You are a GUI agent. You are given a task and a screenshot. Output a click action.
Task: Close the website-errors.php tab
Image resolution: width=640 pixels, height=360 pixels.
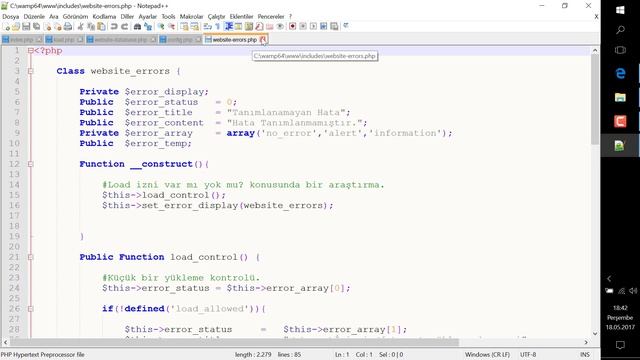tap(263, 40)
